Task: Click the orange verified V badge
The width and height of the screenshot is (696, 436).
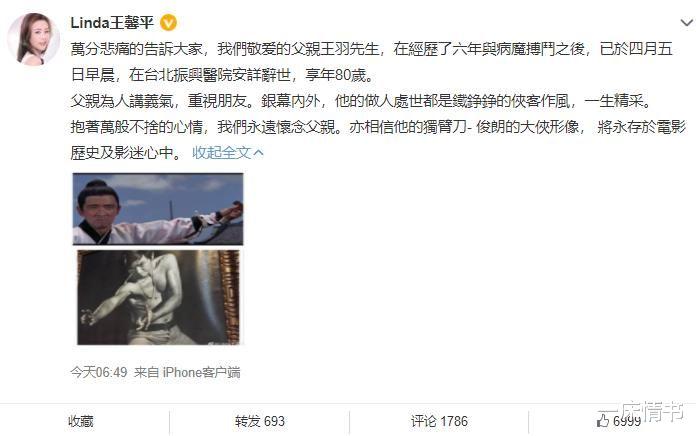Action: click(168, 22)
